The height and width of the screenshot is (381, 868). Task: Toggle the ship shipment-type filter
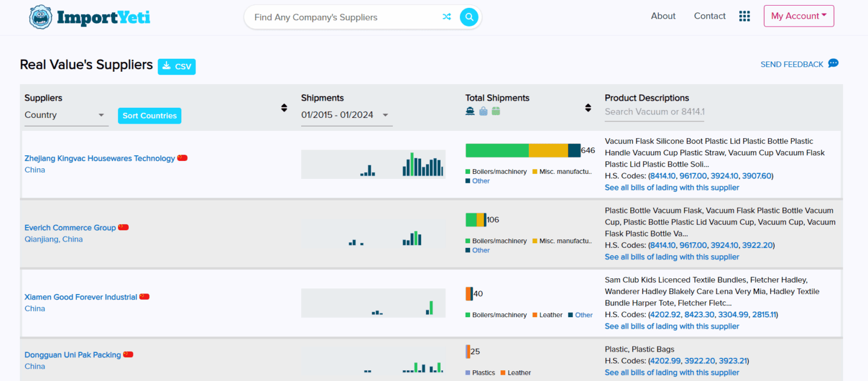pos(470,111)
